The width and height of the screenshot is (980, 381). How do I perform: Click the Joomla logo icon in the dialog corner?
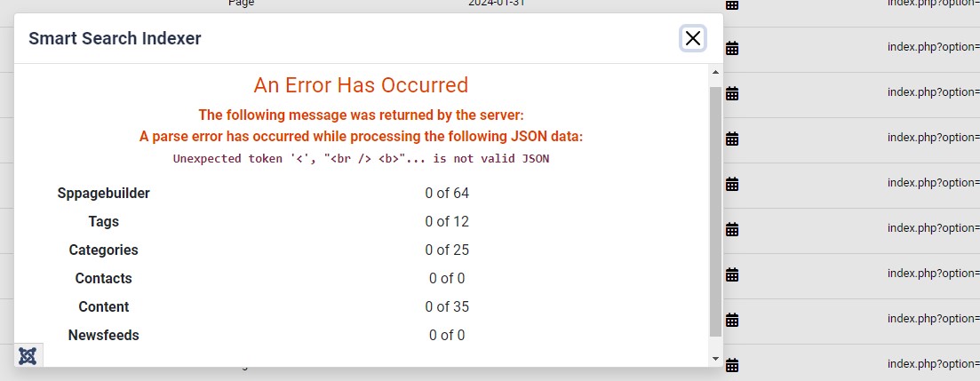click(x=28, y=355)
